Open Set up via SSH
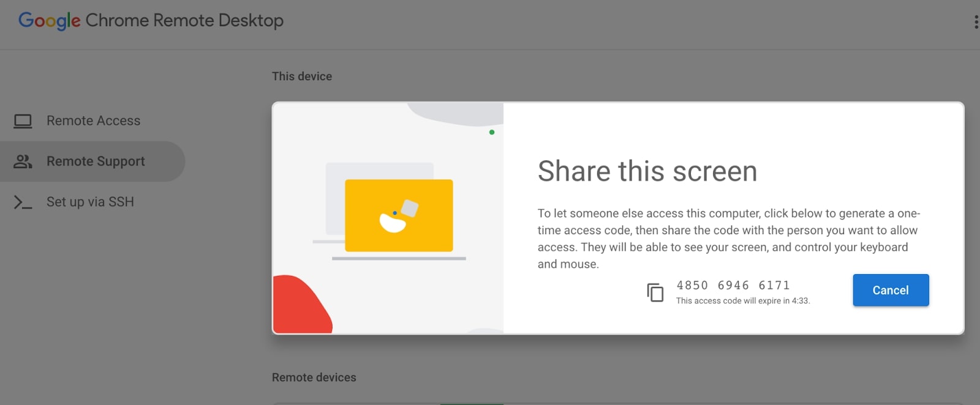Screen dimensions: 980x405 pos(92,202)
